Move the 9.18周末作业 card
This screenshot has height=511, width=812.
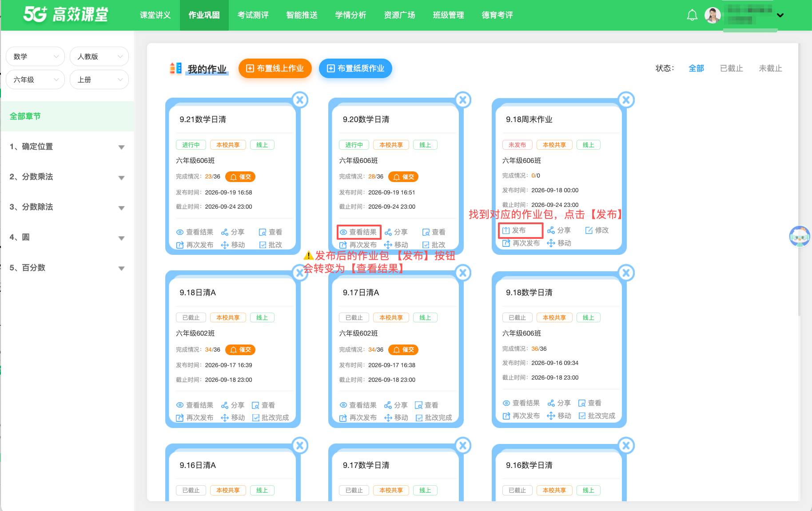click(559, 243)
